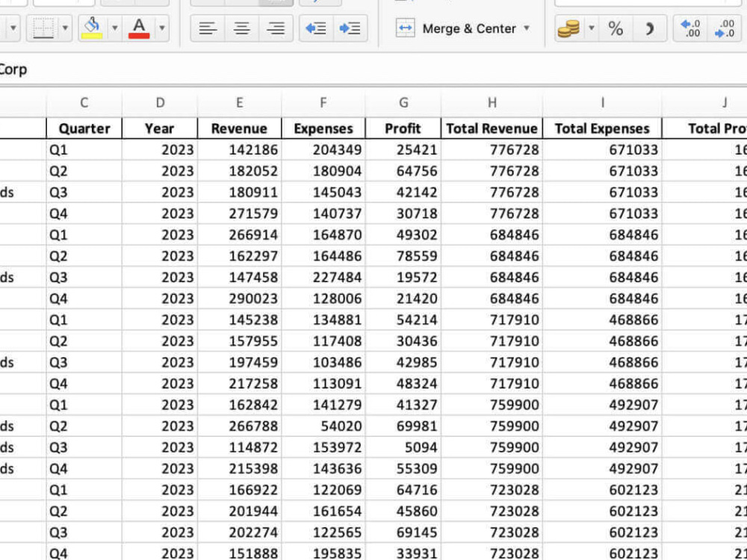747x560 pixels.
Task: Select profit cell 64756
Action: [x=403, y=171]
